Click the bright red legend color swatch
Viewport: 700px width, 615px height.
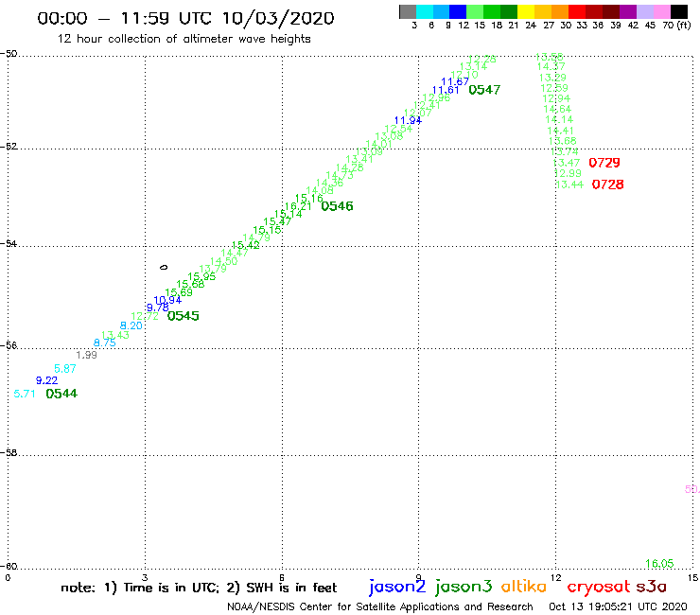coord(577,11)
